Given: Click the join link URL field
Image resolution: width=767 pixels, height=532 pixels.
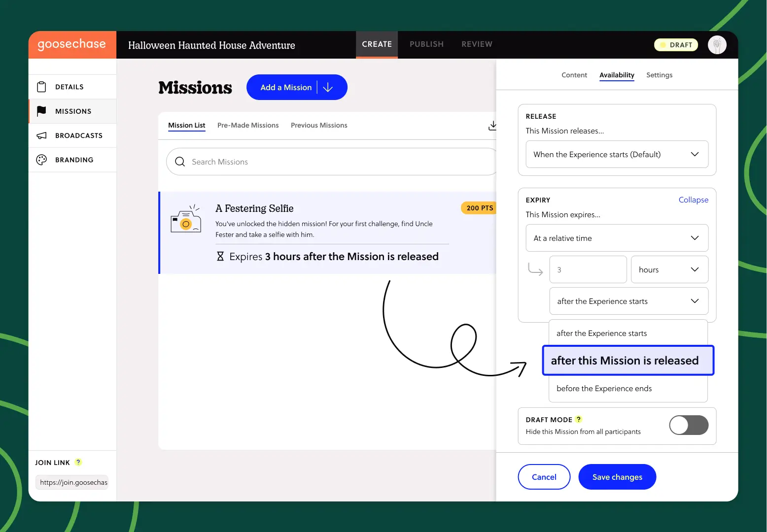Looking at the screenshot, I should click(72, 482).
